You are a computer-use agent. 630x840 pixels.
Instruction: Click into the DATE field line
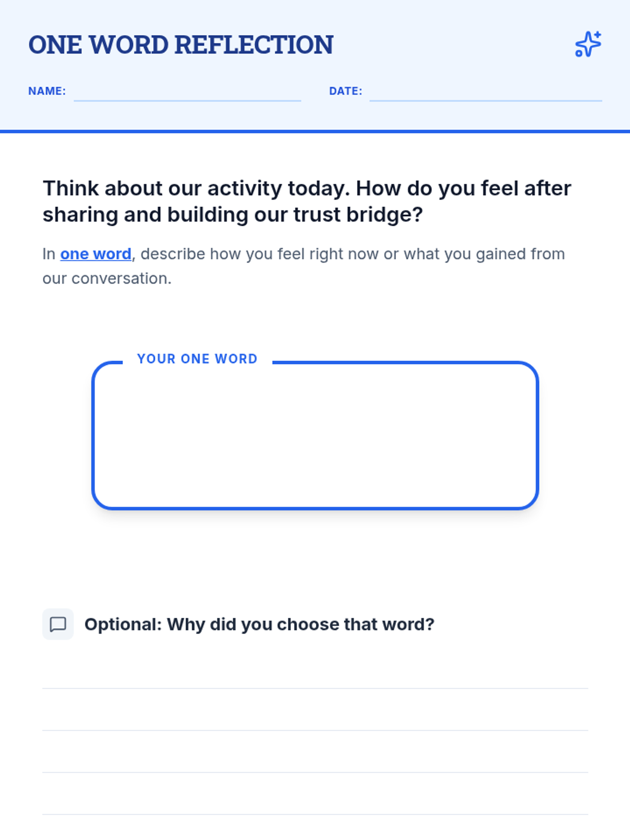coord(485,92)
